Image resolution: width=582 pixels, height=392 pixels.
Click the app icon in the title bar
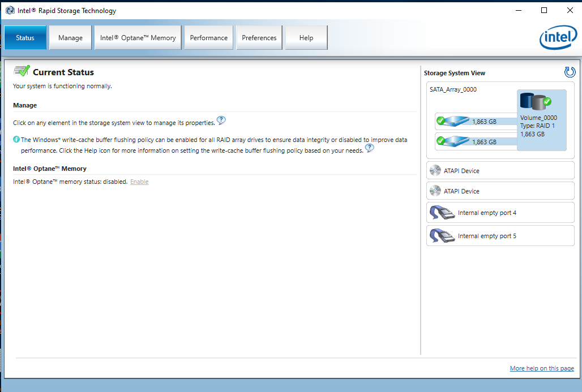pyautogui.click(x=10, y=10)
